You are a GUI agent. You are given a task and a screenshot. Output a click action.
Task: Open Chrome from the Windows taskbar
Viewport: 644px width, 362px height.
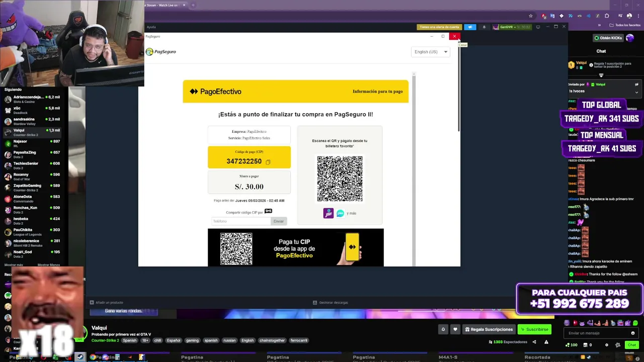click(93, 357)
